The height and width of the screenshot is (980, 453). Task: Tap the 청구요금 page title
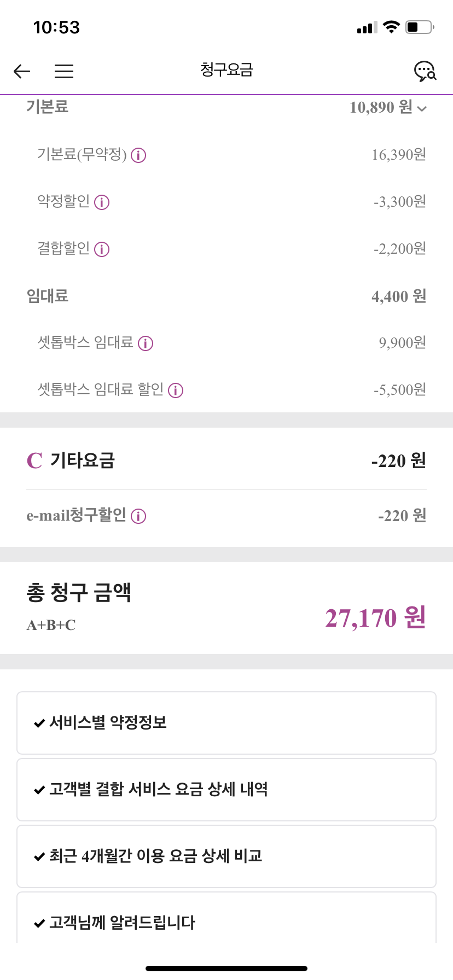[226, 70]
